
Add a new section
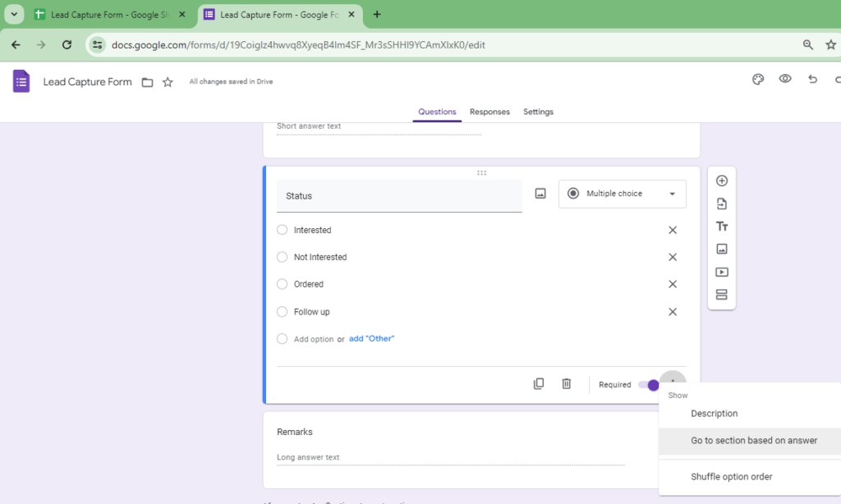tap(722, 295)
